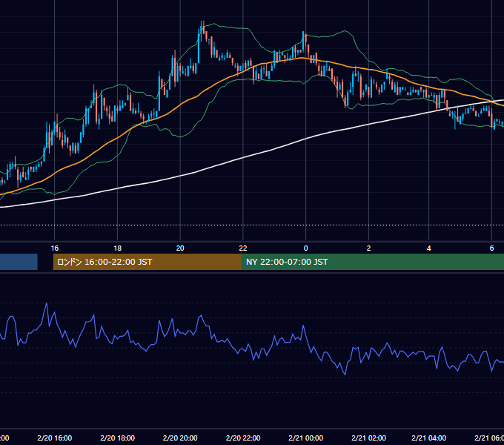Viewport: 504px width, 445px height.
Task: Click the 18 hour label on price chart axis
Action: (x=118, y=248)
